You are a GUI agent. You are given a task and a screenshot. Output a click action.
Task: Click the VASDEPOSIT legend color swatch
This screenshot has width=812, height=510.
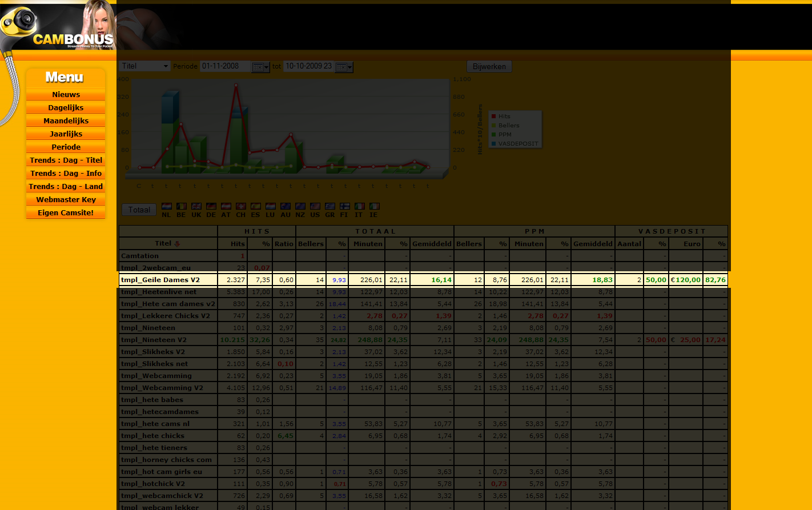(x=494, y=144)
